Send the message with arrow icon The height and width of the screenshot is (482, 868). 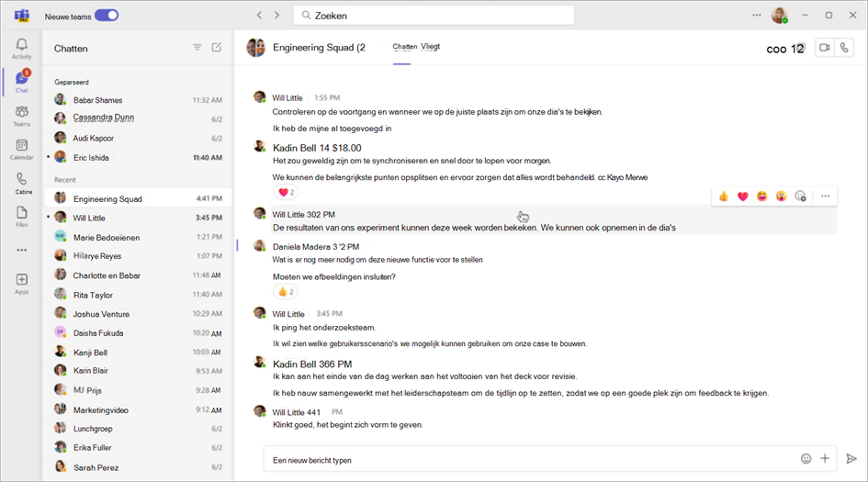[x=851, y=458]
